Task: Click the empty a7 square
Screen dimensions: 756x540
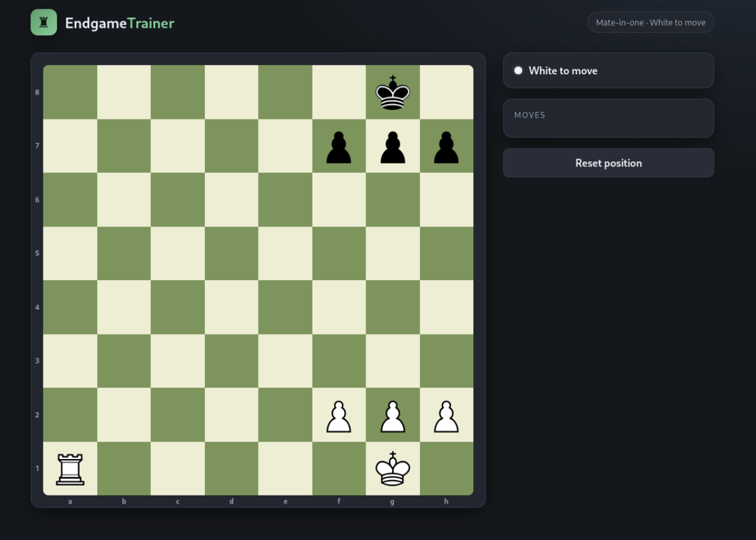Action: (x=70, y=146)
